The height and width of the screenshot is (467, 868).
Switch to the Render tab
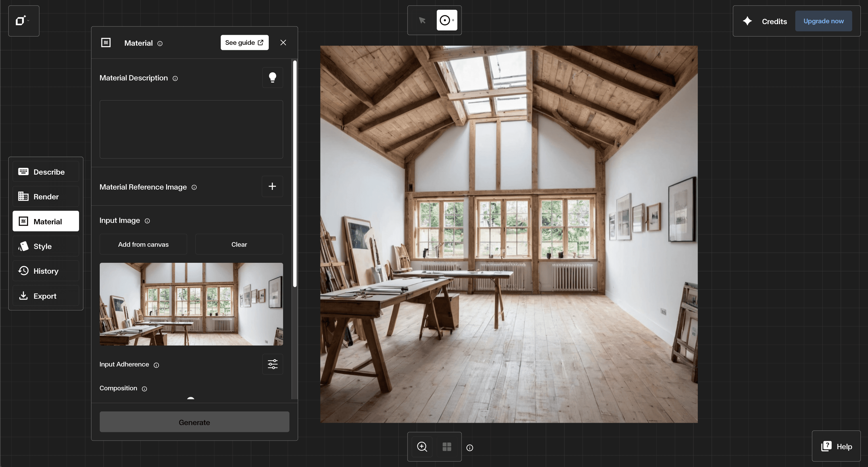(46, 197)
